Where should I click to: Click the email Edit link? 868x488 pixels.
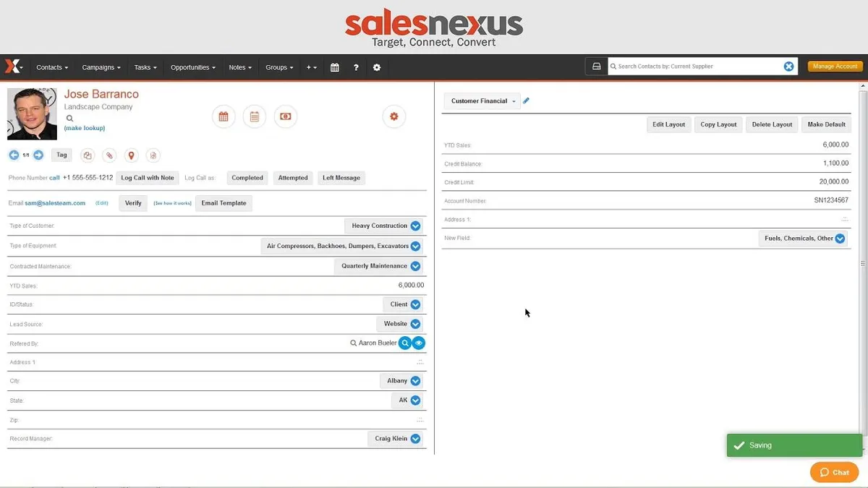[102, 203]
